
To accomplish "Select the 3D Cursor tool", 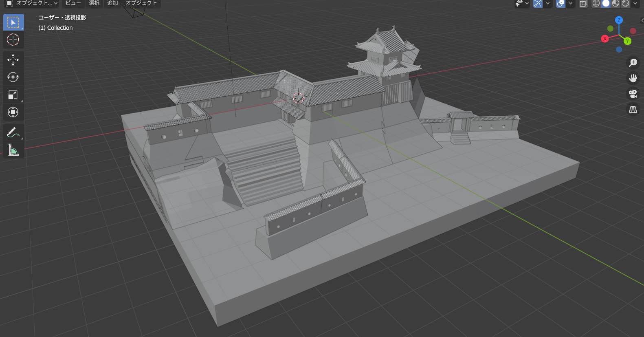I will (13, 40).
